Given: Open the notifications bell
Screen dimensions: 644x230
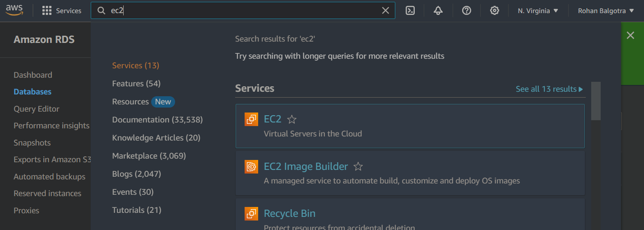Looking at the screenshot, I should tap(438, 10).
